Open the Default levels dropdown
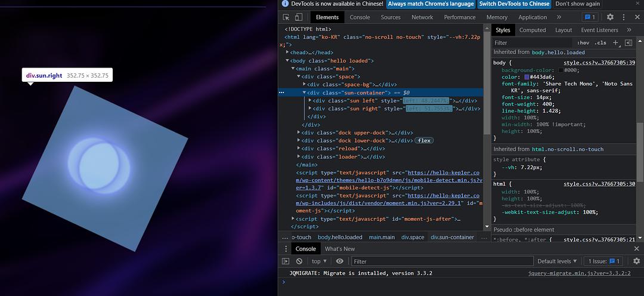Screen dimensions: 644x296 (x=557, y=261)
